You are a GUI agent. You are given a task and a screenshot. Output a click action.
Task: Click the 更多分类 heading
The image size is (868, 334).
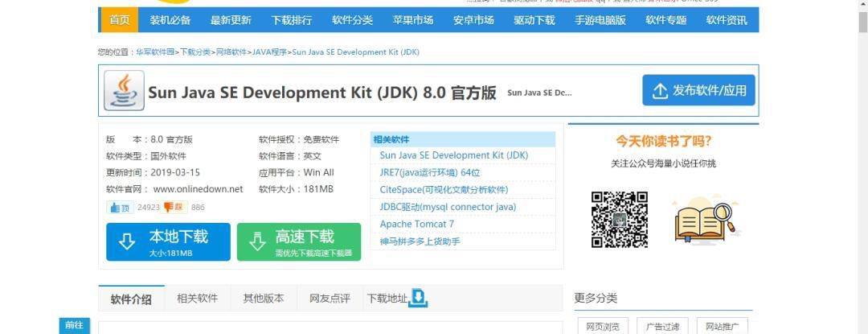coord(596,298)
